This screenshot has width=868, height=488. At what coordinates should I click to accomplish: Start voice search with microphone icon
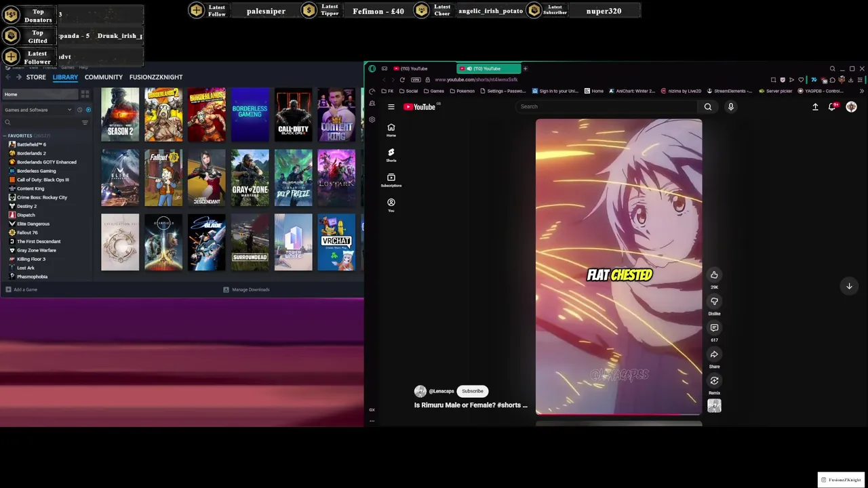tap(731, 106)
